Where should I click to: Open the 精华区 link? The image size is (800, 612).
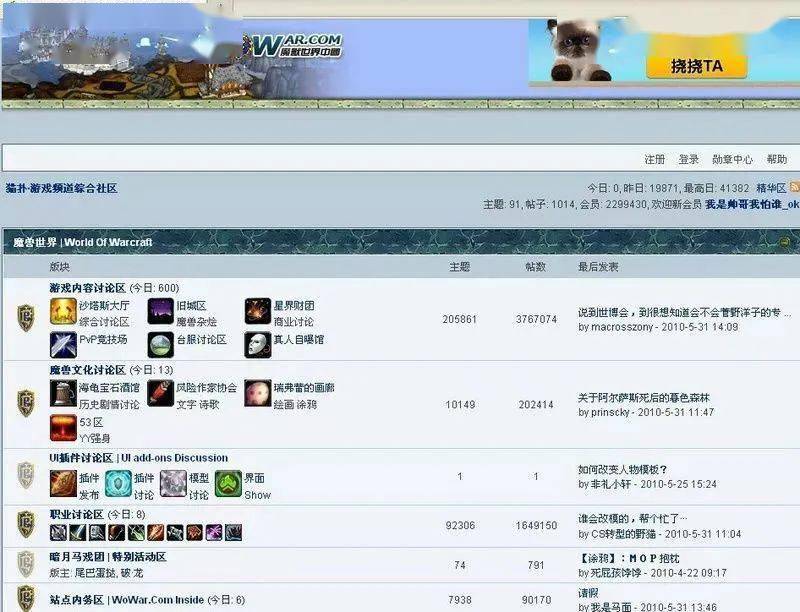click(771, 188)
